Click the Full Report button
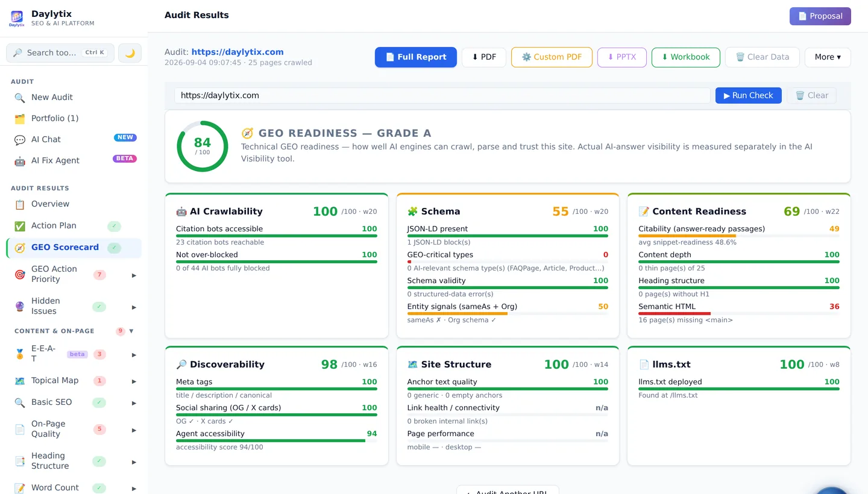Screen dimensions: 868x494 [x=416, y=57]
